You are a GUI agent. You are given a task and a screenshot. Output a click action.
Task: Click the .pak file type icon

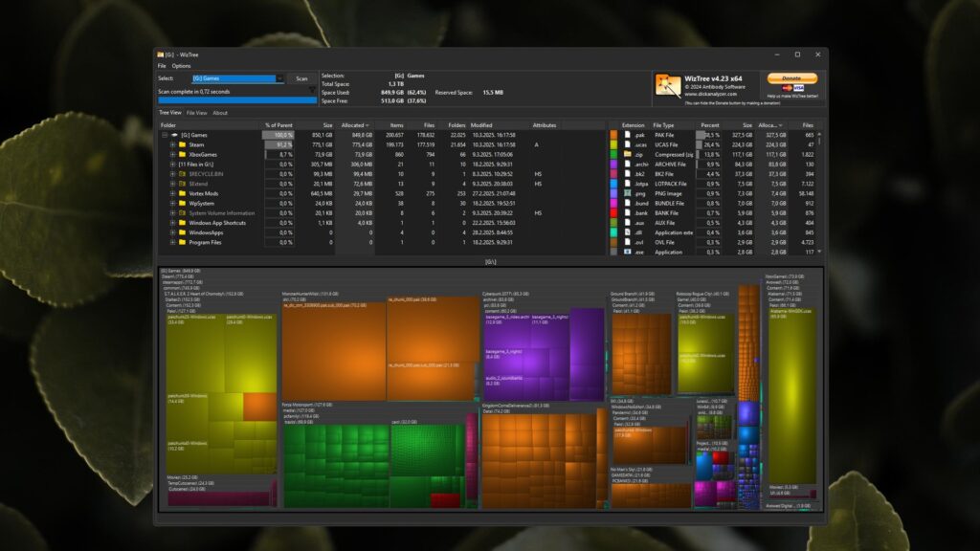click(x=628, y=135)
